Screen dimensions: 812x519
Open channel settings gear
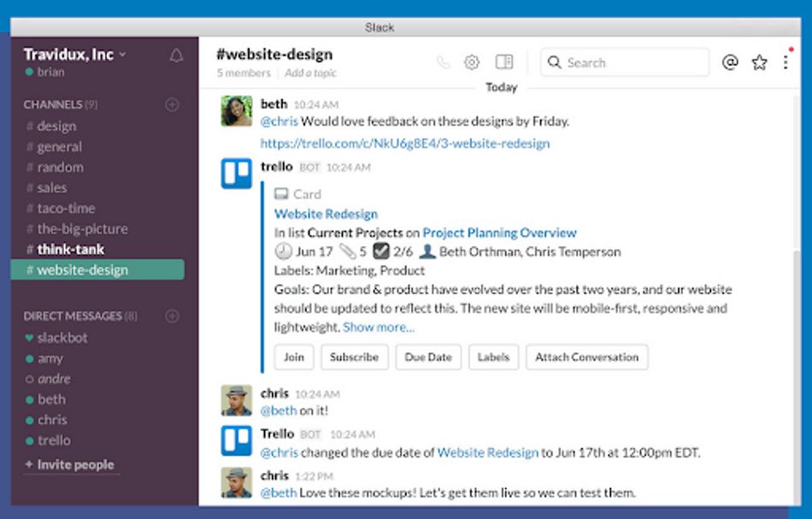point(471,62)
